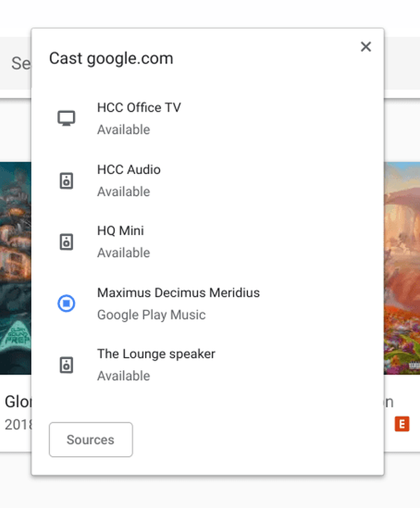
Task: Click the Google Play Music status text
Action: (152, 315)
